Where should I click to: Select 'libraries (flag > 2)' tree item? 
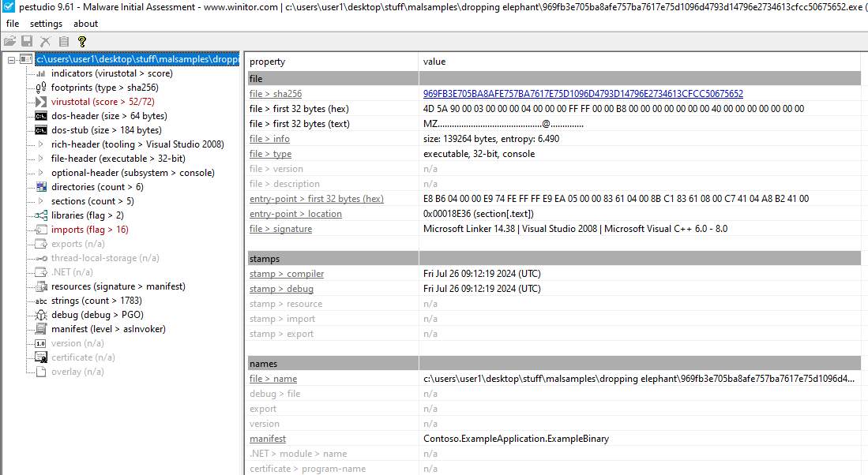[x=87, y=215]
